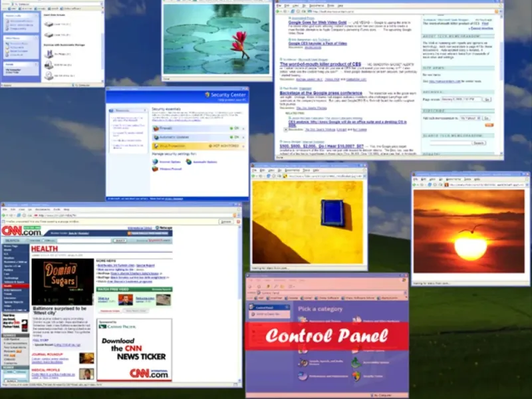The height and width of the screenshot is (399, 532).
Task: Click the Search button in tech news sidebar
Action: point(478,143)
